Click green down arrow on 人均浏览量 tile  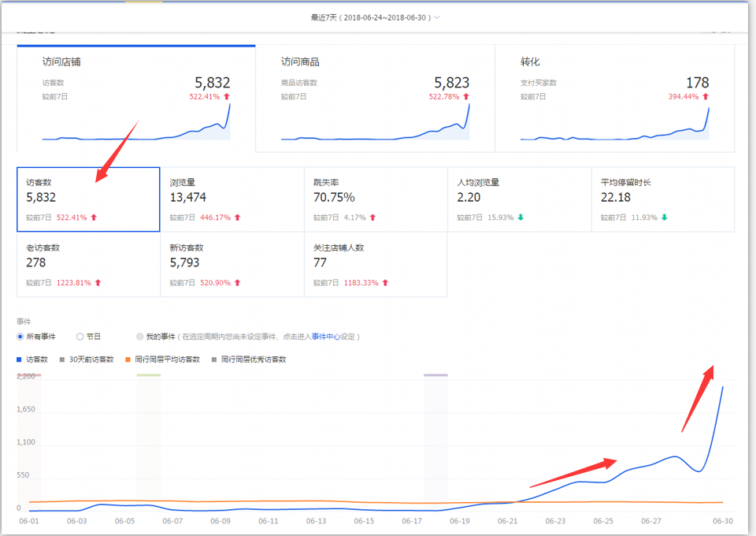click(520, 218)
